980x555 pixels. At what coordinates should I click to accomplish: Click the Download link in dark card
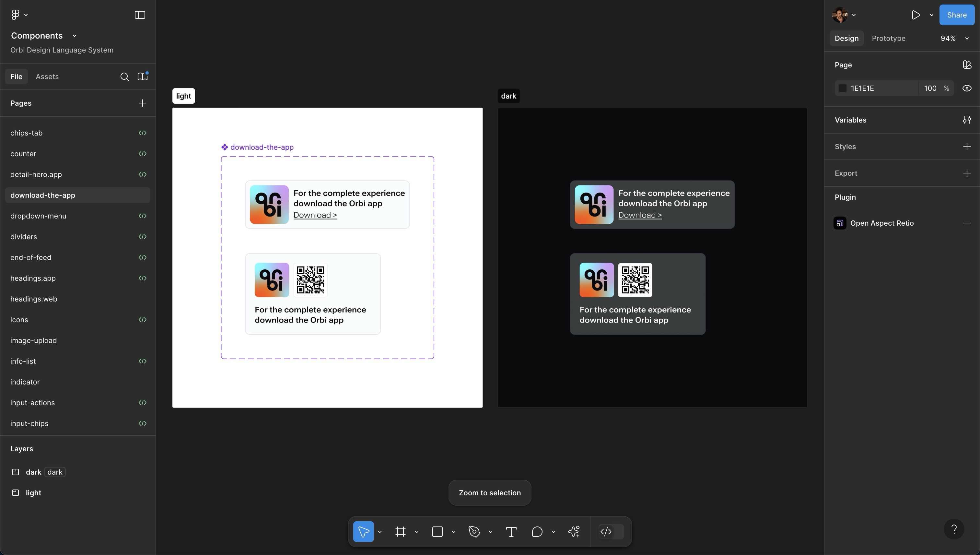(640, 215)
